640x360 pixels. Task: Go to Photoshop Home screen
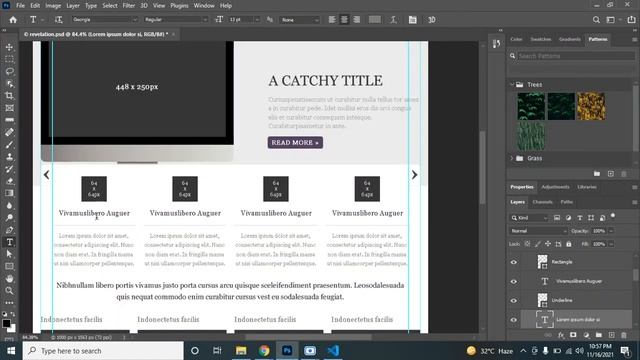(13, 20)
